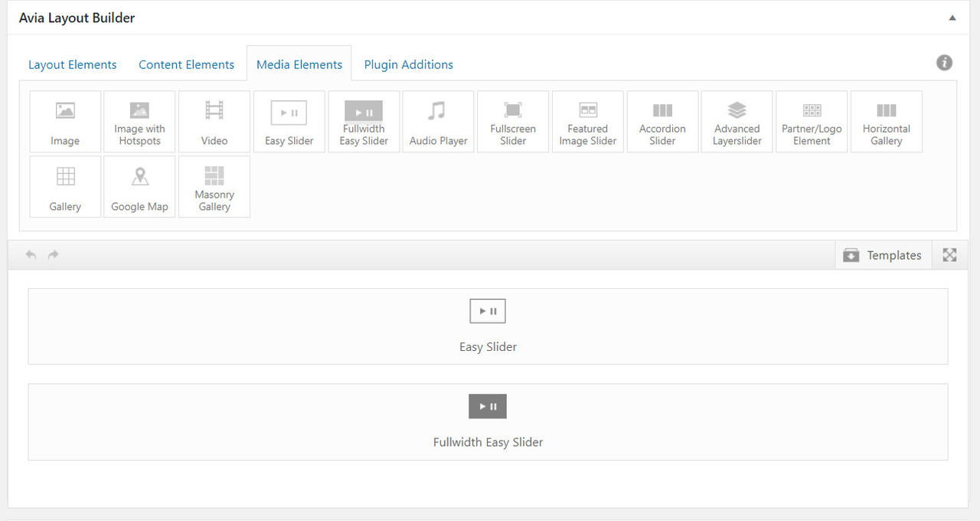Open the Templates dropdown
The image size is (980, 521).
pos(884,255)
